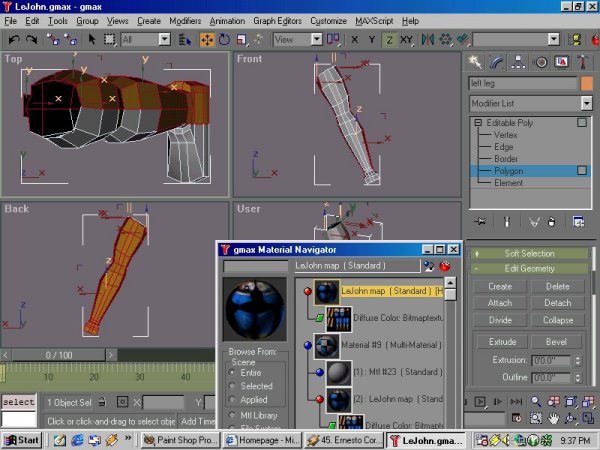
Task: Click the Mirror Selected Objects icon
Action: coord(427,39)
